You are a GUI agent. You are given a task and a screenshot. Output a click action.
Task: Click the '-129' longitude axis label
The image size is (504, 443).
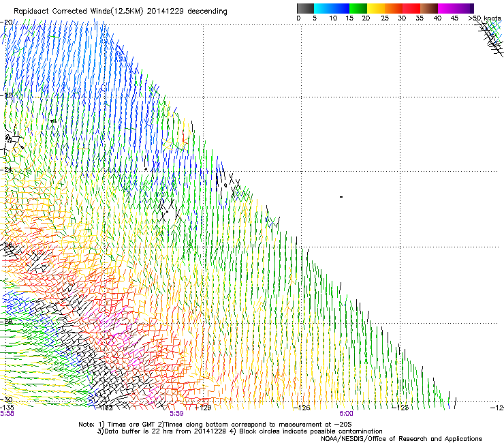coord(203,408)
